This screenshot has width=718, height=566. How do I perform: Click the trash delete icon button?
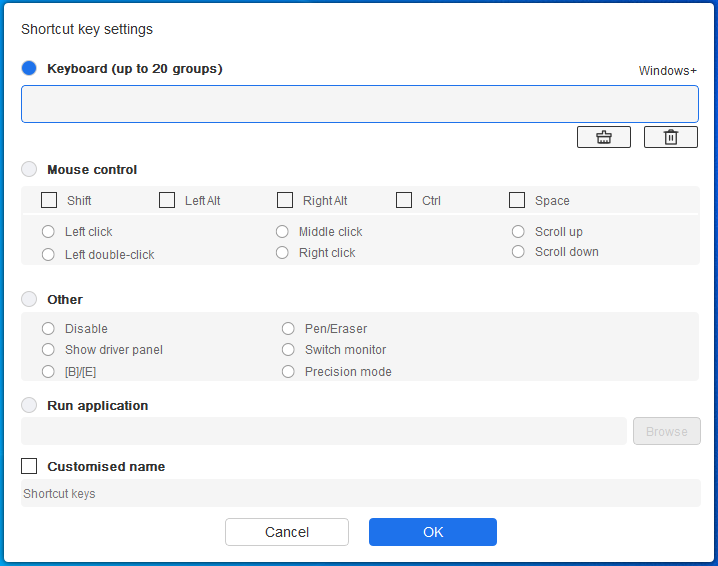[670, 137]
